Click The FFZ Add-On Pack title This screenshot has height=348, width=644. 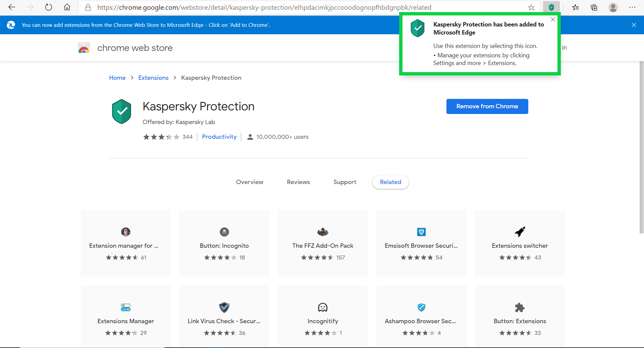(323, 246)
